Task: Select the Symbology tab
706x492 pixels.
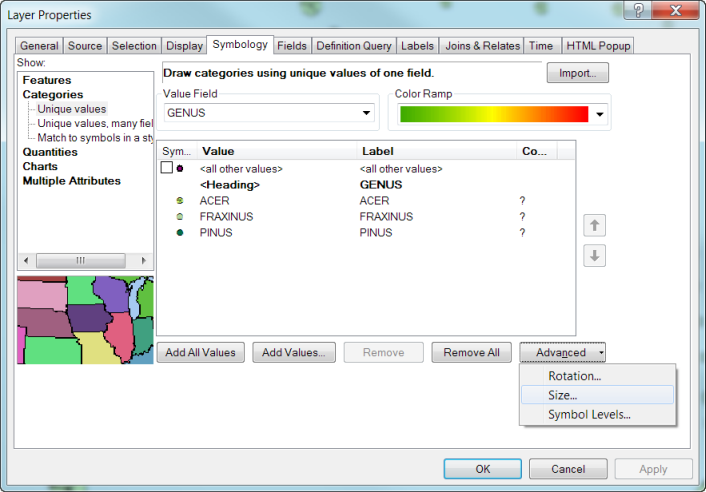Action: (240, 45)
